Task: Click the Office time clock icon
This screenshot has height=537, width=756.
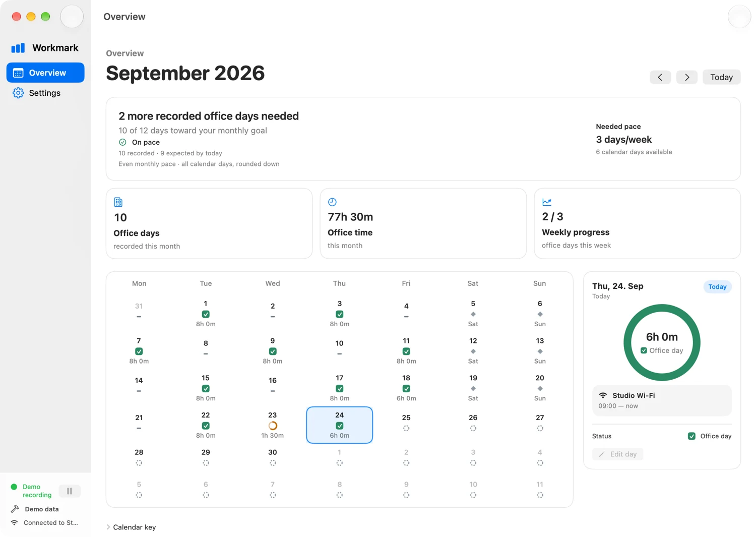Action: pos(332,202)
